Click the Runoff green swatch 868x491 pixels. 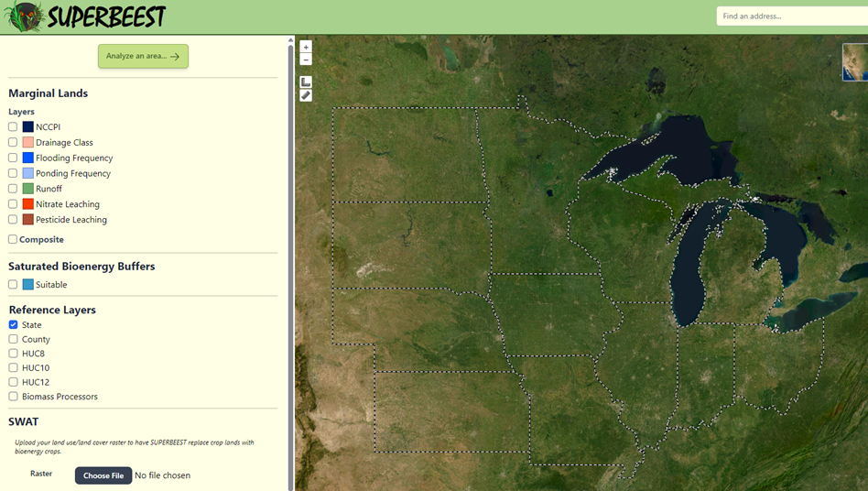coord(28,189)
